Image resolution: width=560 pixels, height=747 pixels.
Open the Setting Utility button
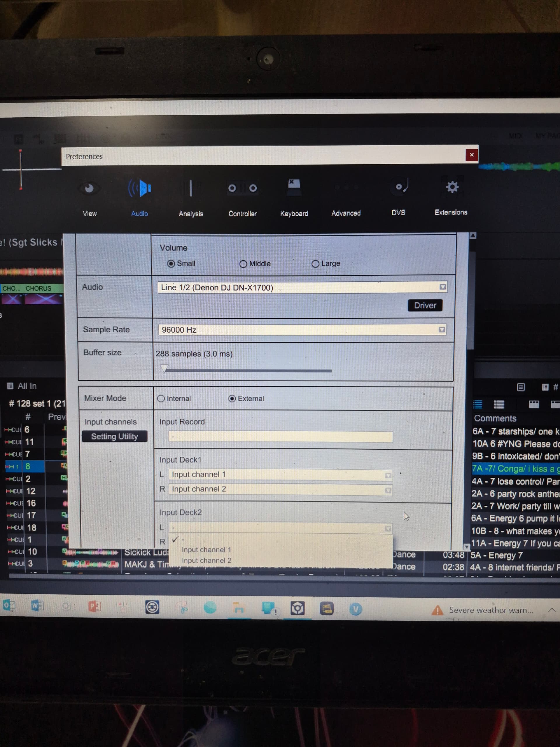[x=114, y=436]
